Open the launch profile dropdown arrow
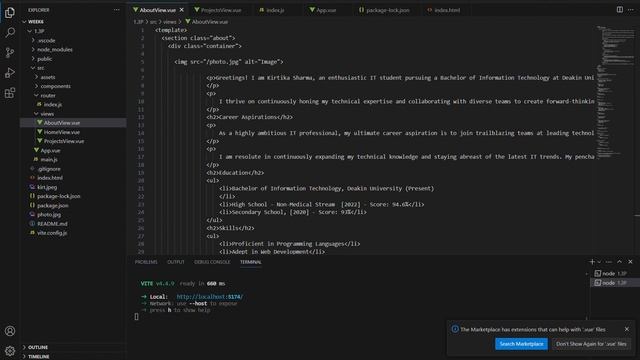 click(x=599, y=262)
